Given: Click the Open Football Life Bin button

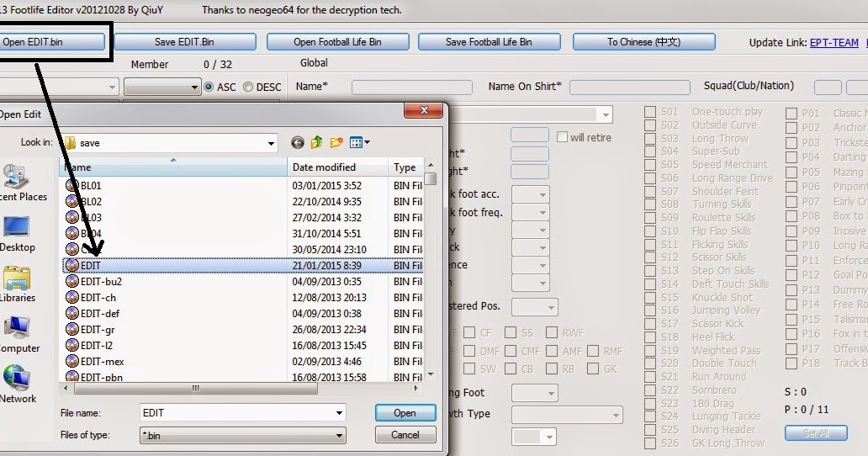Looking at the screenshot, I should 337,42.
